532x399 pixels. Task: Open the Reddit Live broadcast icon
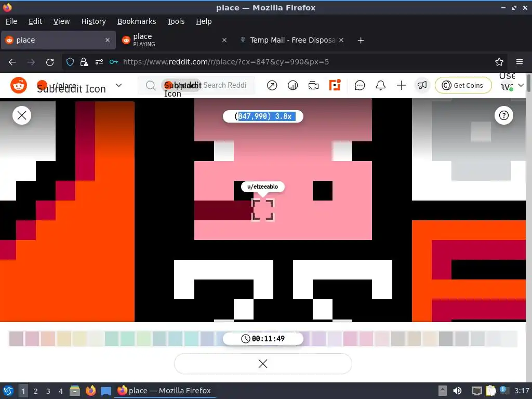click(313, 85)
